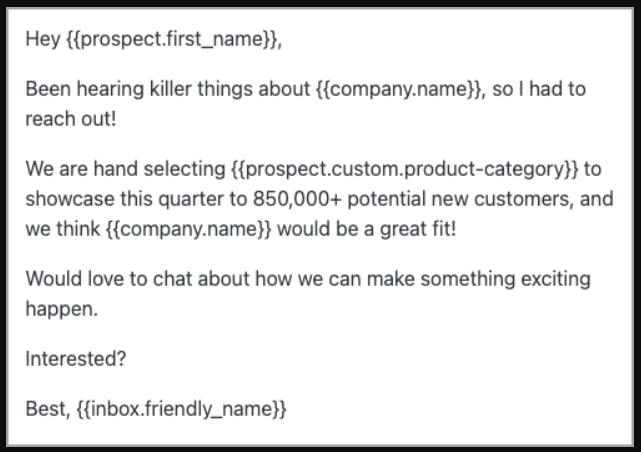The image size is (641, 452).
Task: Click the {{prospect.first_name}} variable in the greeting
Action: click(172, 40)
